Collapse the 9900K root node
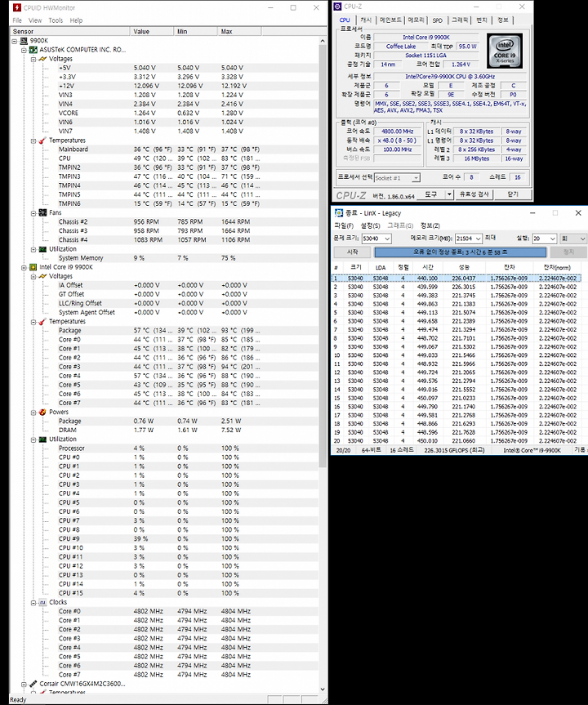 coord(15,41)
